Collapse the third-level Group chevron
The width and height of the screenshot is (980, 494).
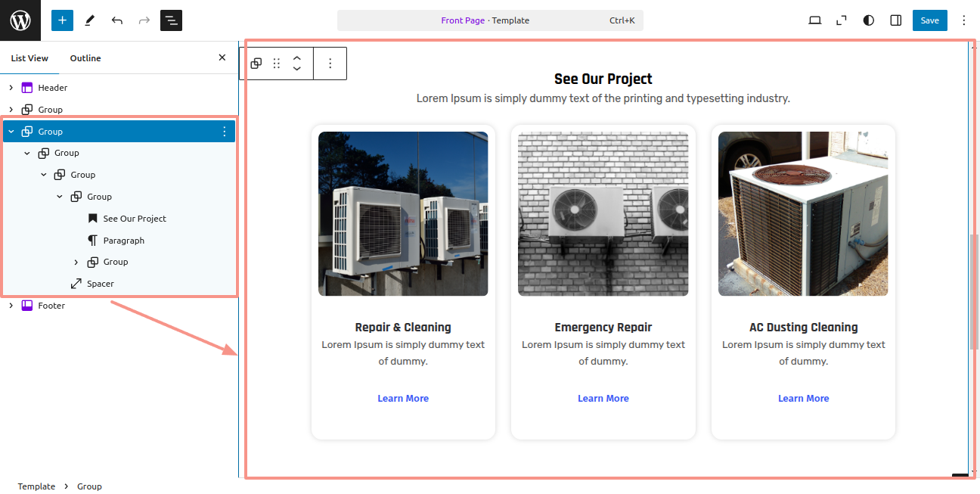coord(44,175)
